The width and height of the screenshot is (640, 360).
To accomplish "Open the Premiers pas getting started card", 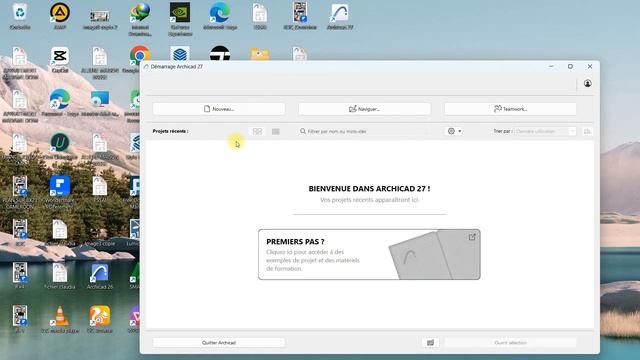I will (369, 254).
